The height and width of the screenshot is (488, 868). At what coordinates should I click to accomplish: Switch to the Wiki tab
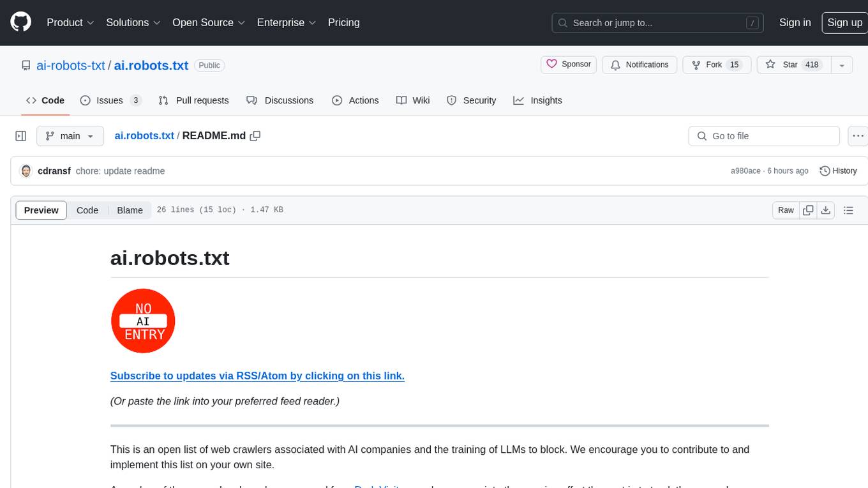click(413, 100)
